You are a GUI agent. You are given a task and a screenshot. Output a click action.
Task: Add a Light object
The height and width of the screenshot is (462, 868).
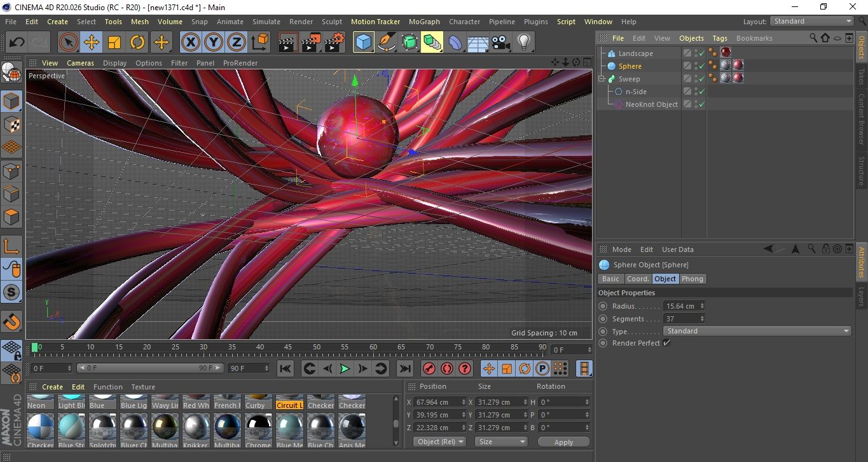[x=524, y=43]
